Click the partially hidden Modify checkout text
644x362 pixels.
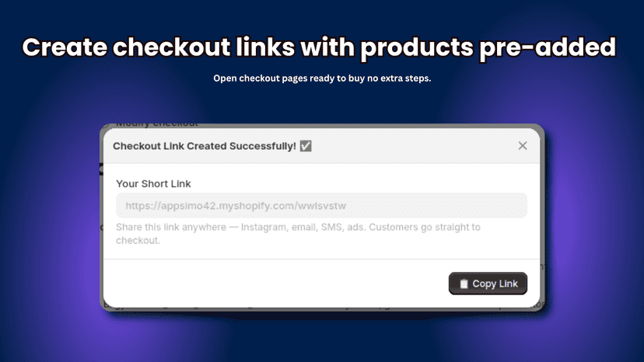157,124
